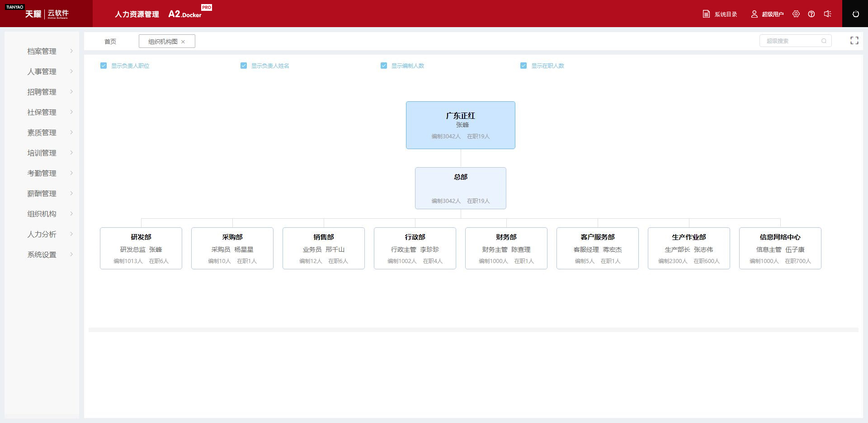Select the 研发部 department node
This screenshot has height=423, width=868.
pos(141,248)
